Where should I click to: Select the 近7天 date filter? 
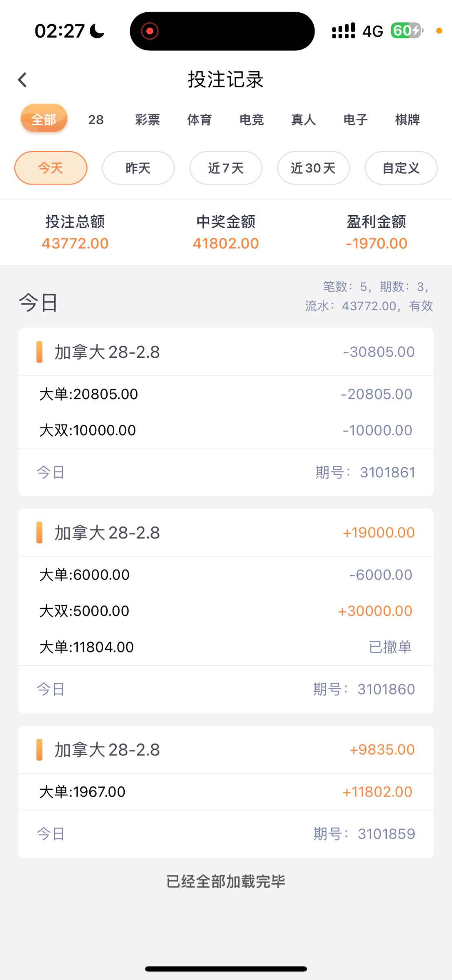[x=226, y=168]
